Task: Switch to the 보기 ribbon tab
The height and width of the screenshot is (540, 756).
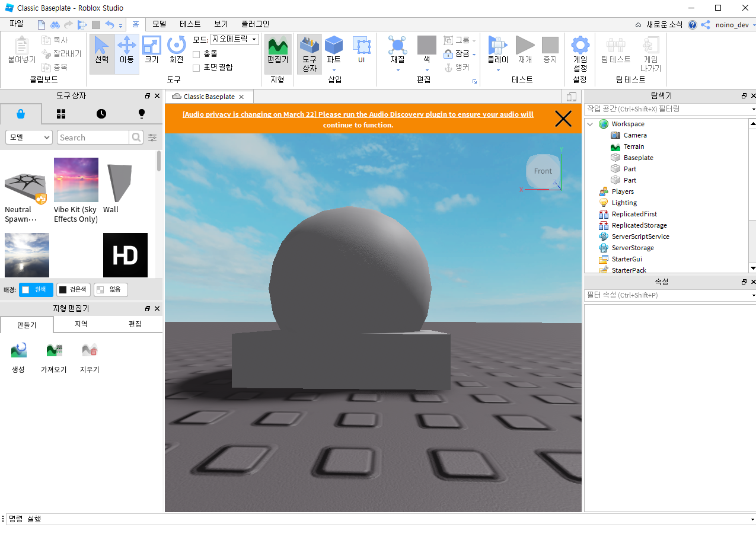Action: pyautogui.click(x=221, y=24)
